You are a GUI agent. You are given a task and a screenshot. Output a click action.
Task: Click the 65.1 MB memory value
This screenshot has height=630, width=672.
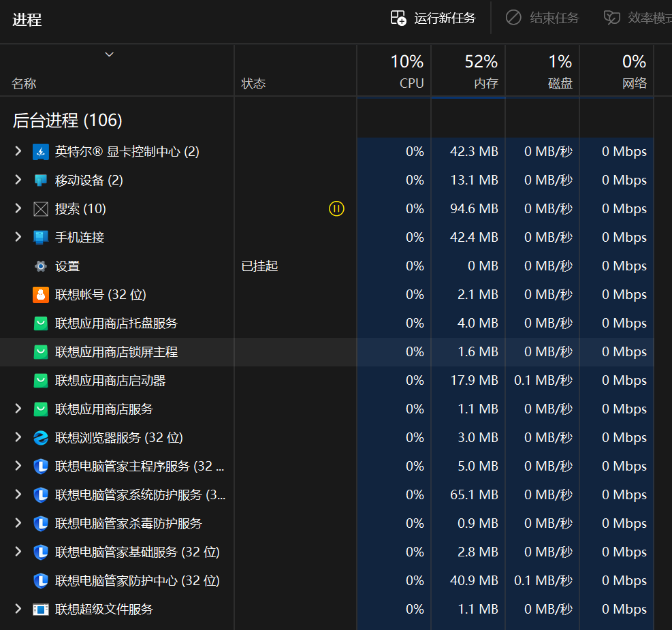click(x=474, y=494)
